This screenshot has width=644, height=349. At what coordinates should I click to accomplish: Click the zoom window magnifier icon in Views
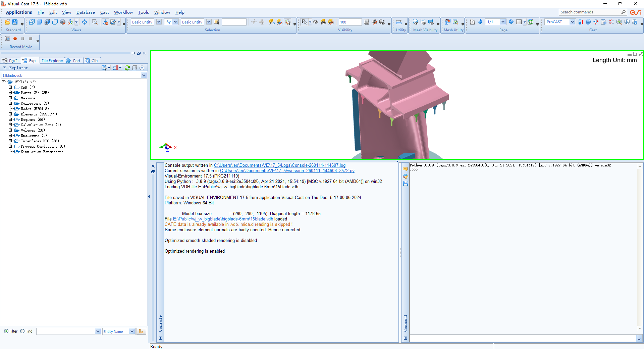coord(95,22)
